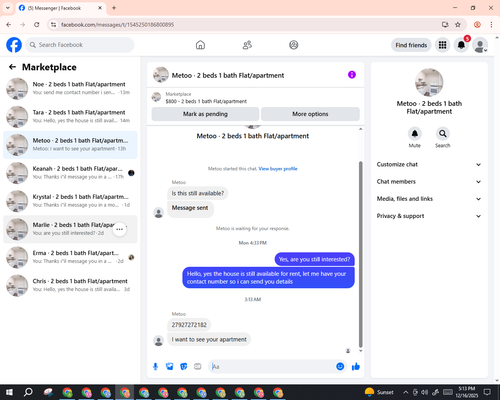Search within the Metoo conversation
This screenshot has width=500, height=400.
[443, 134]
